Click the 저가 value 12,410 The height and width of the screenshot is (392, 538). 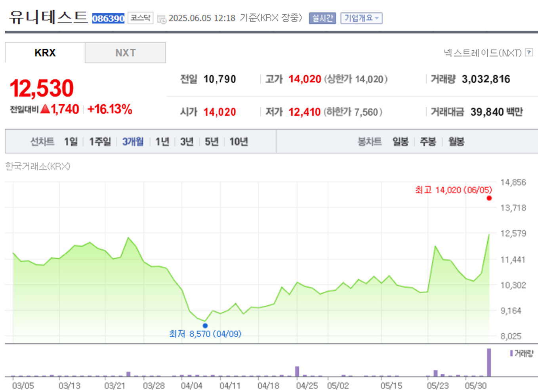304,112
